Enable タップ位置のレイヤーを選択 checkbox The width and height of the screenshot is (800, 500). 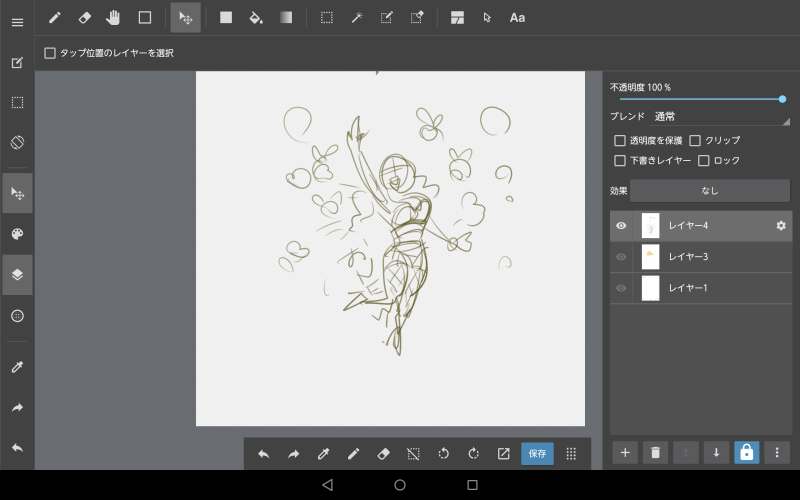[50, 53]
